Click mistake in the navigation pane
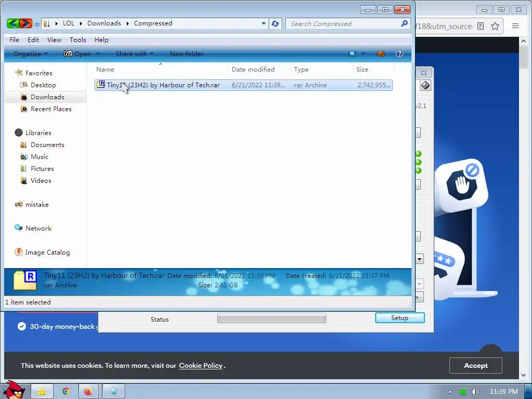Image resolution: width=532 pixels, height=399 pixels. 37,205
